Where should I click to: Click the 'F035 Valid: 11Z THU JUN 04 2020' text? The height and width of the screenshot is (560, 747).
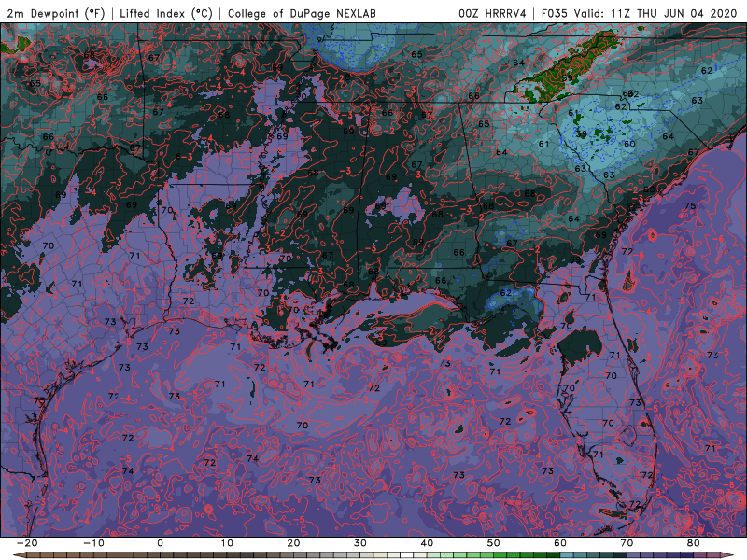pyautogui.click(x=640, y=13)
